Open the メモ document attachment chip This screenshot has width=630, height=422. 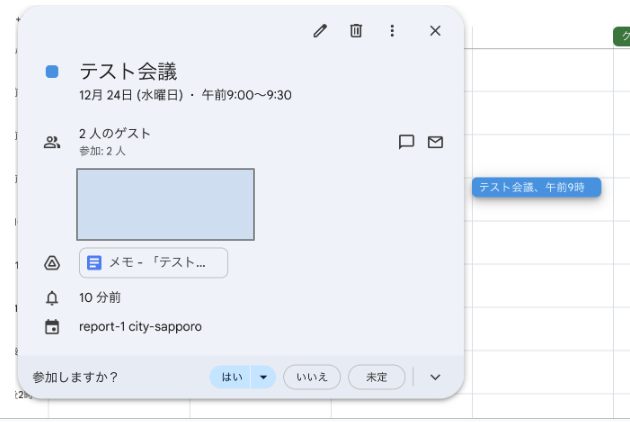pyautogui.click(x=154, y=263)
